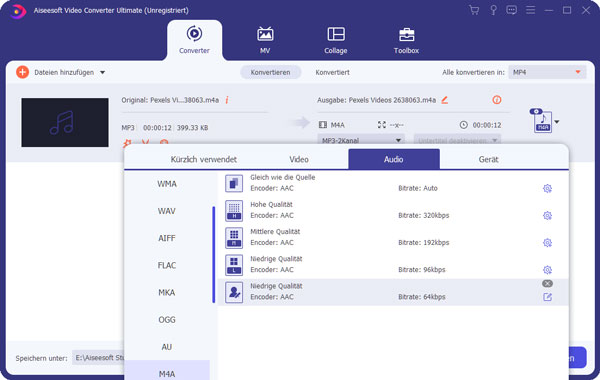Click the Mittlere Qualität preset icon
Image resolution: width=600 pixels, height=380 pixels.
click(x=234, y=238)
